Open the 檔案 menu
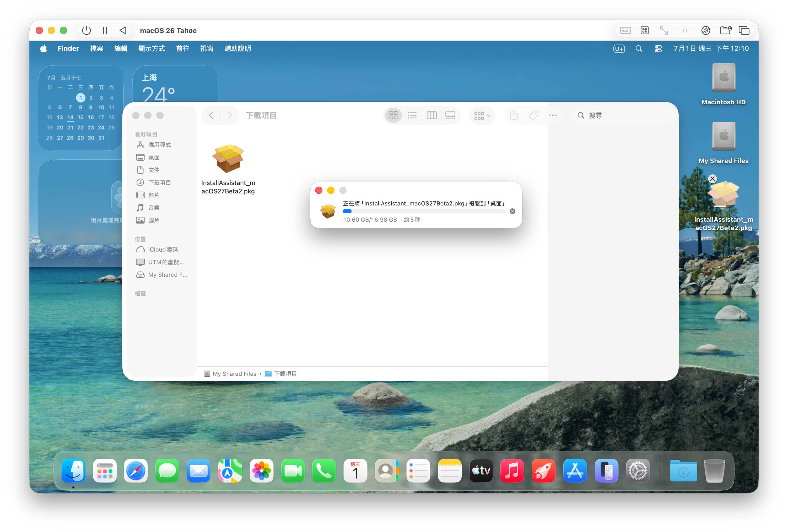788x532 pixels. [97, 48]
